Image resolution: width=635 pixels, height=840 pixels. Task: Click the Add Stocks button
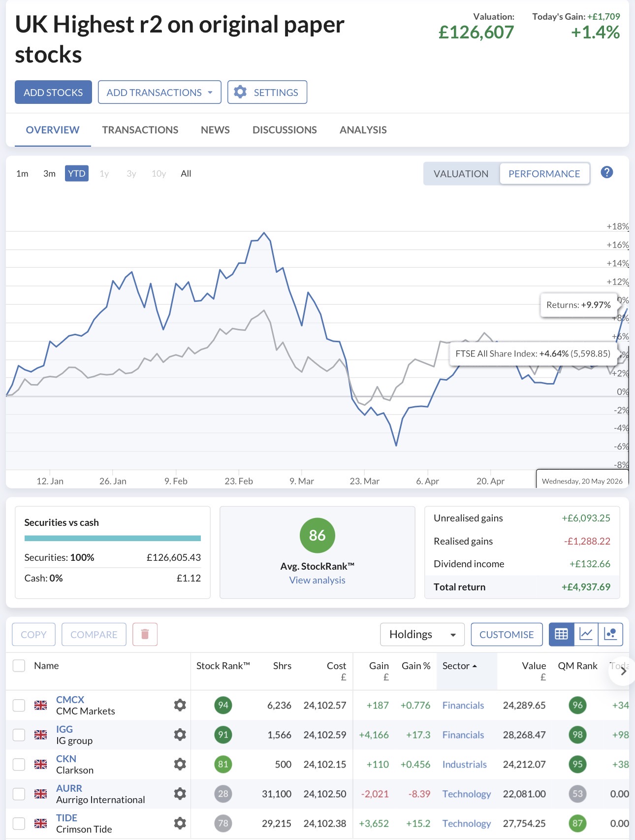tap(53, 92)
